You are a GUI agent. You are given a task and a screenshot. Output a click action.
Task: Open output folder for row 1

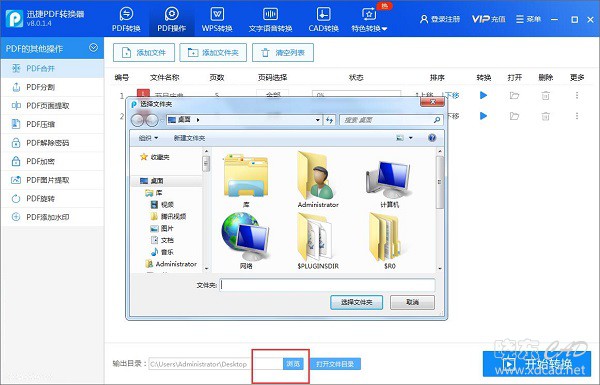[514, 95]
